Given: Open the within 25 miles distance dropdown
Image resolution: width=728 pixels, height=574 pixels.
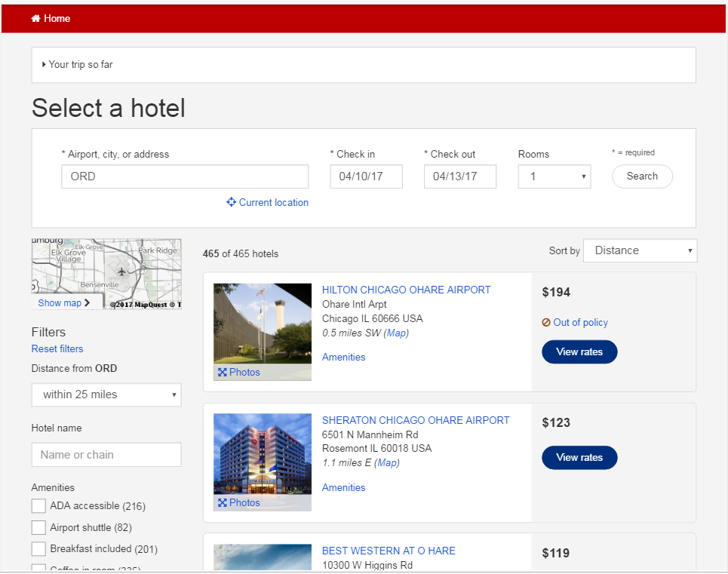Looking at the screenshot, I should (x=106, y=395).
